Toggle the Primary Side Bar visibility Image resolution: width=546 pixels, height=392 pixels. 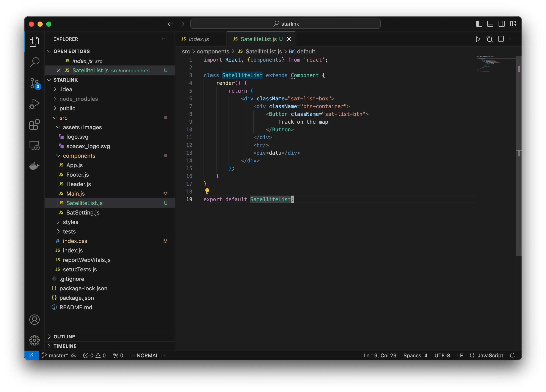tap(479, 24)
